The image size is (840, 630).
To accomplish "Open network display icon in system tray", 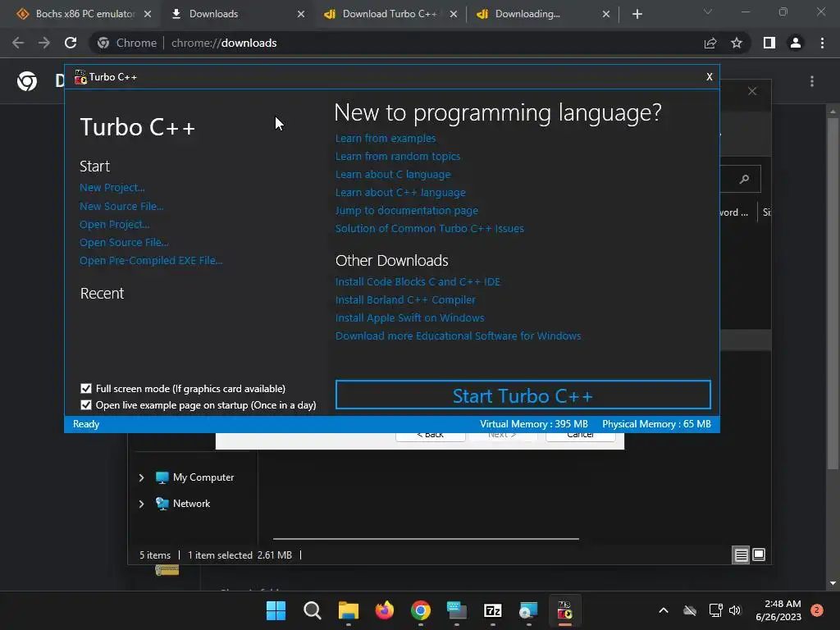I will pos(715,610).
